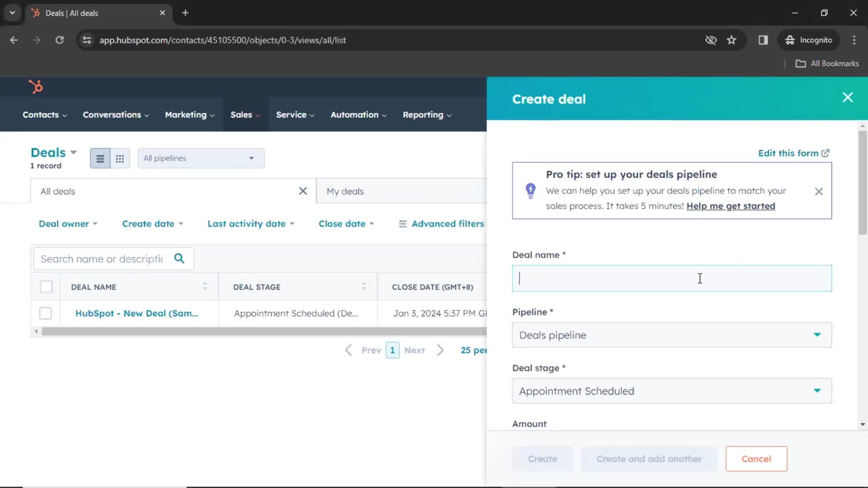Click the HubSpot sprocket logo
868x488 pixels.
(36, 86)
